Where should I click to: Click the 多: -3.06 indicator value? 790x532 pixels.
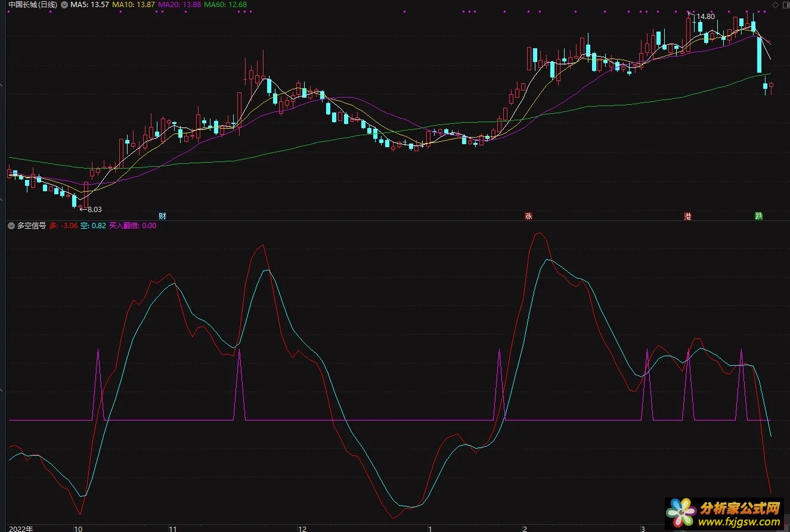63,226
